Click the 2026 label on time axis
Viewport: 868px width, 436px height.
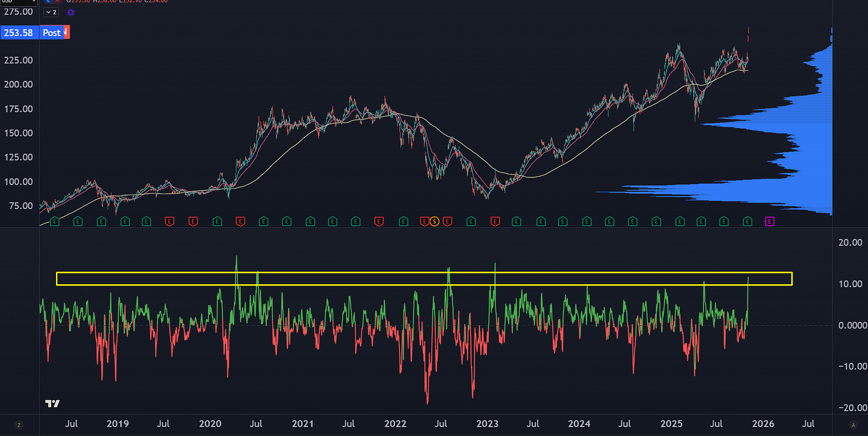coord(763,424)
